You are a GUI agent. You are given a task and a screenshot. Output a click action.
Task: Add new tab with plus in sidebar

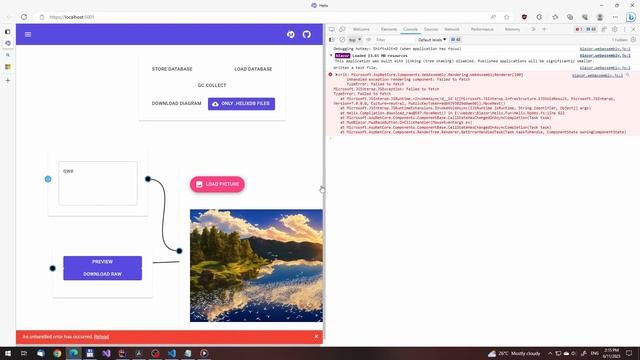coord(8,80)
